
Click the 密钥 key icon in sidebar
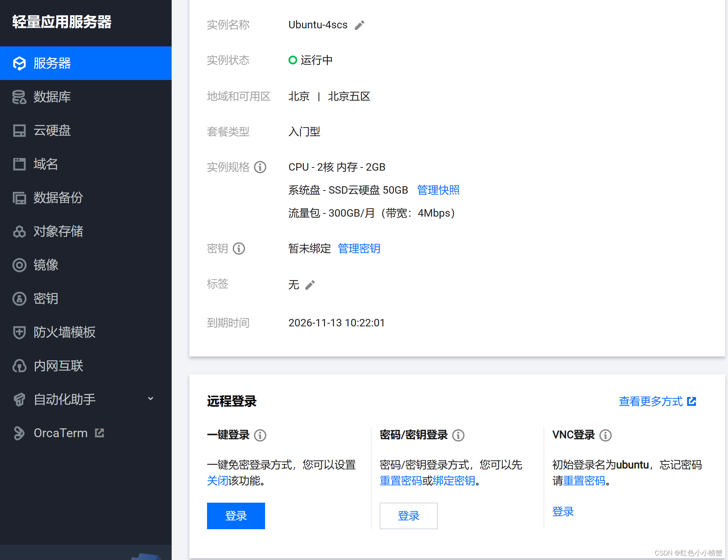tap(19, 299)
